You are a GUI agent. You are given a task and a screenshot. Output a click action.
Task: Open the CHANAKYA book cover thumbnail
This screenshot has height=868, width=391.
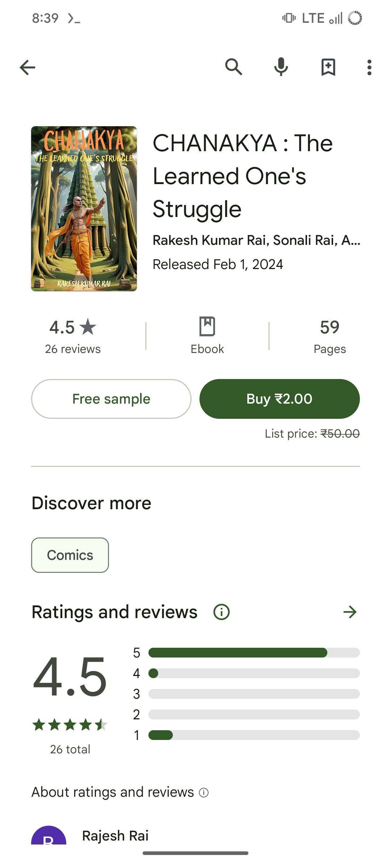[x=84, y=209]
